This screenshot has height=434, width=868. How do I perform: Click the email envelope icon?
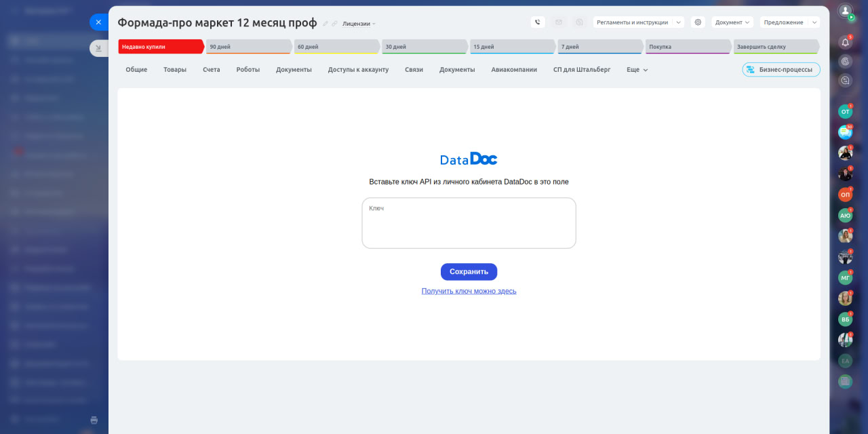click(558, 22)
